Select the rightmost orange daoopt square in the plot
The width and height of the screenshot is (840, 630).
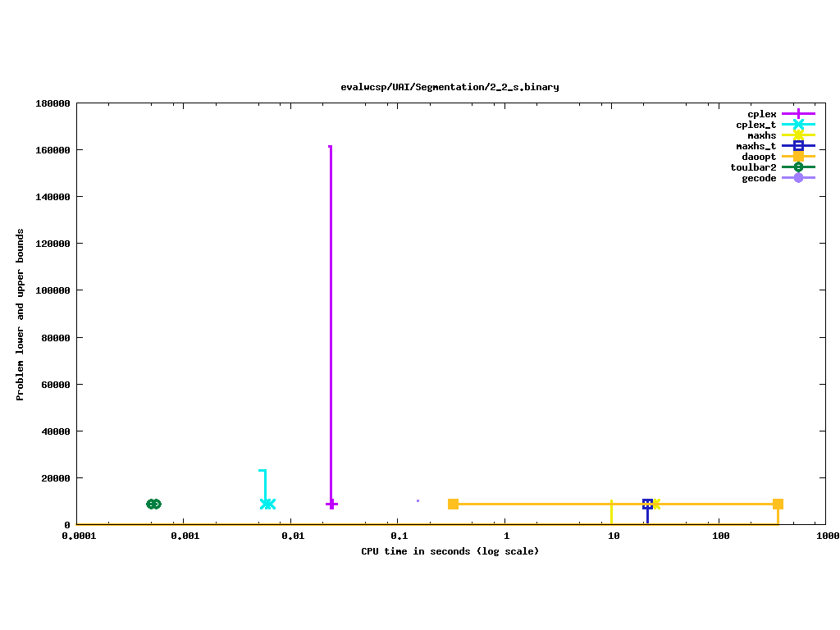(x=778, y=504)
